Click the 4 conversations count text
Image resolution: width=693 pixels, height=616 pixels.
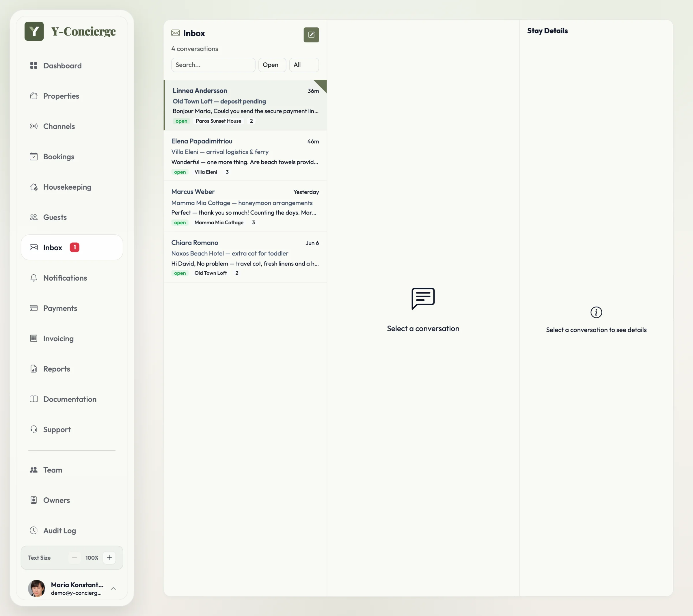pyautogui.click(x=195, y=49)
